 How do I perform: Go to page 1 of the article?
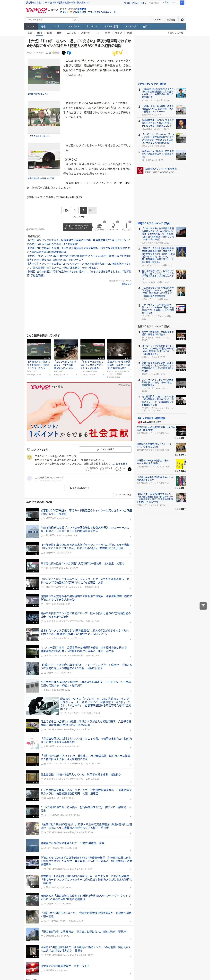point(75,210)
